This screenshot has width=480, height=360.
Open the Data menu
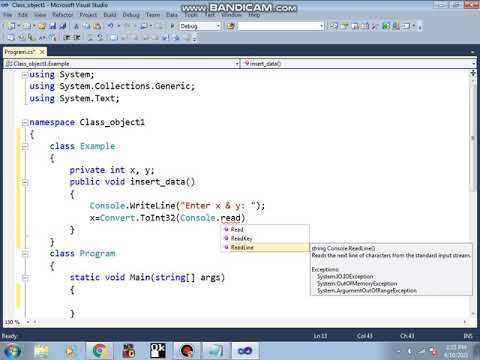point(172,15)
